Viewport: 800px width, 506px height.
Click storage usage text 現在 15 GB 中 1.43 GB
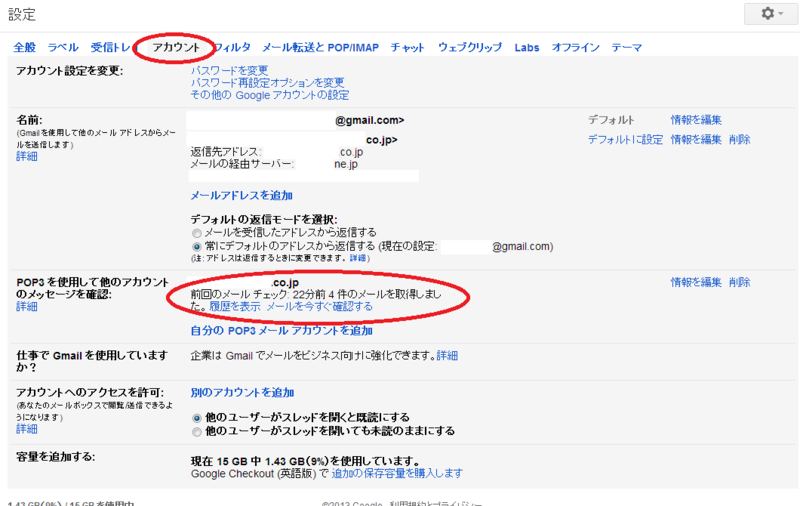coord(306,461)
